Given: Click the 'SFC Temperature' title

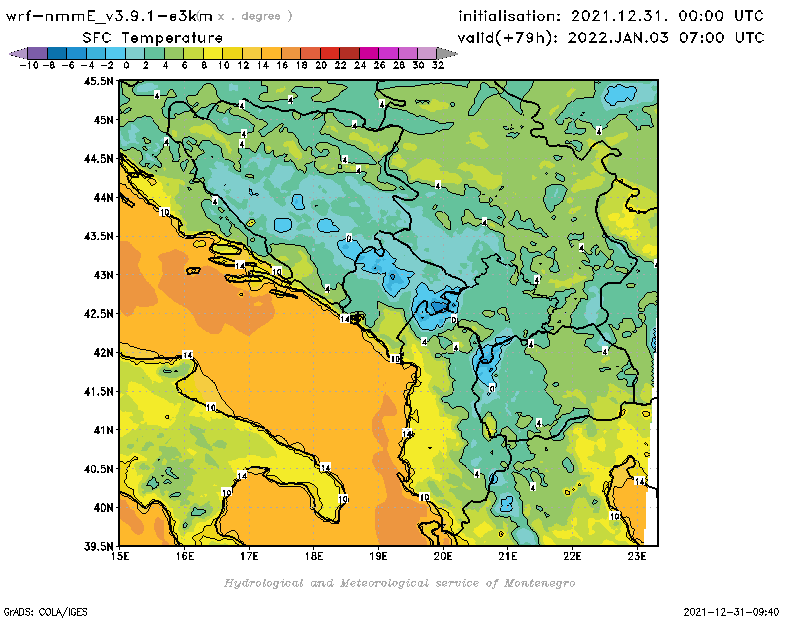Looking at the screenshot, I should (x=153, y=38).
